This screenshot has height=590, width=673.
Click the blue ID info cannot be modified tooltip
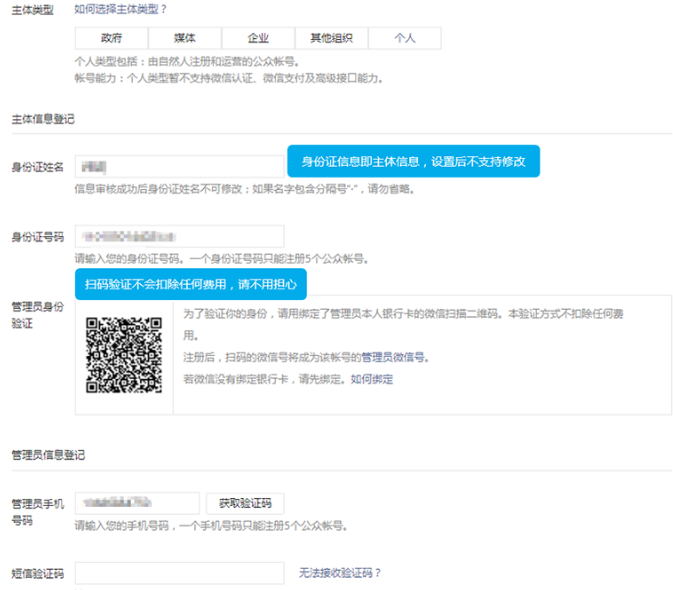tap(413, 161)
